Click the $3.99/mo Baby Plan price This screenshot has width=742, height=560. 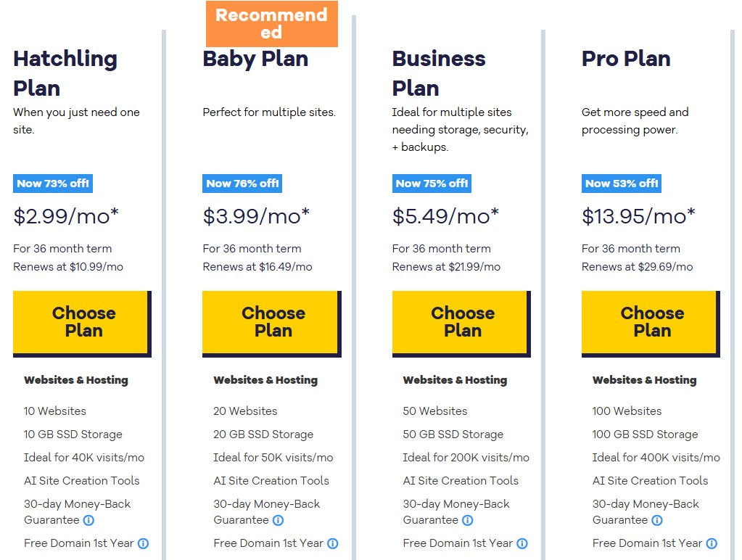click(256, 216)
